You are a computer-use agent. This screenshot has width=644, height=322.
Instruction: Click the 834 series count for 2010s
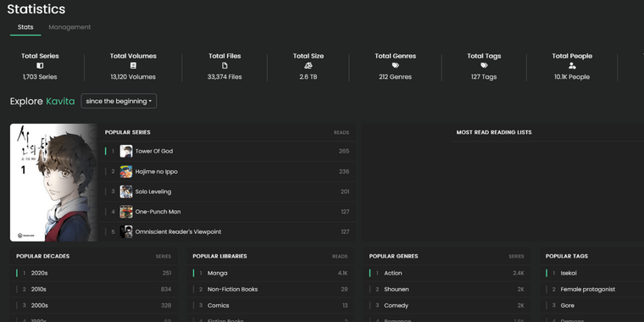point(166,290)
